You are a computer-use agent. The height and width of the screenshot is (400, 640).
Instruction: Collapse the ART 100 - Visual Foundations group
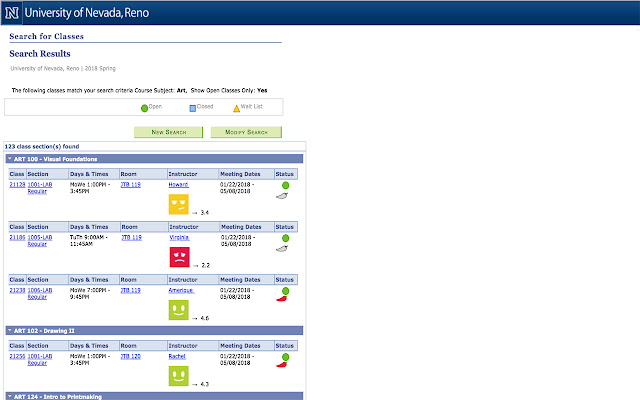coord(10,159)
